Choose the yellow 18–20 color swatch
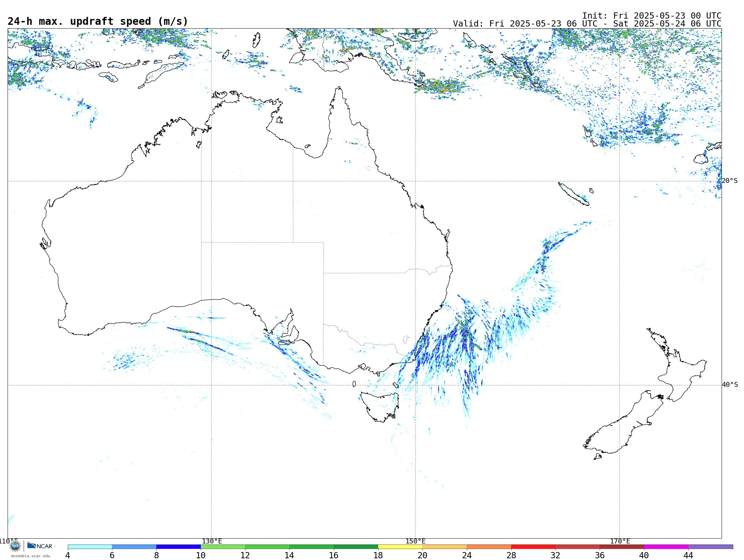744x560 pixels. [x=400, y=547]
